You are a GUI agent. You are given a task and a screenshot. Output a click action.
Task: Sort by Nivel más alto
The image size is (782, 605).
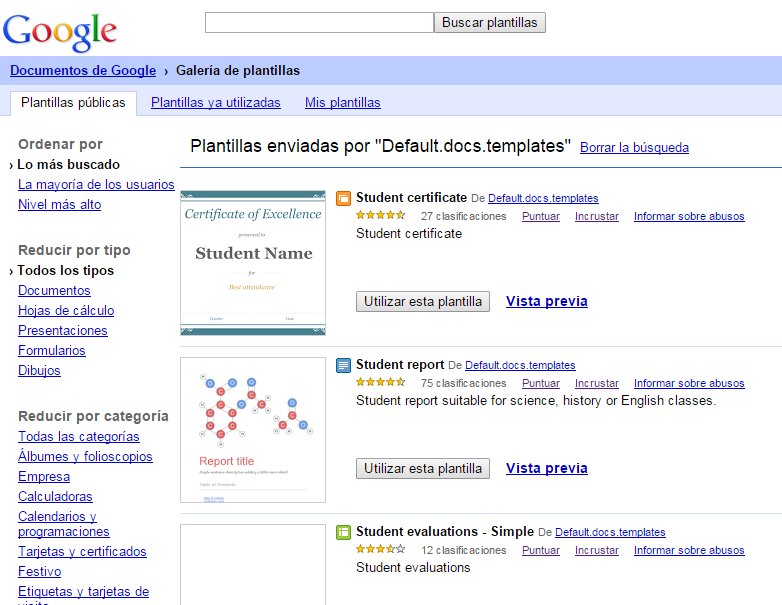pyautogui.click(x=59, y=204)
